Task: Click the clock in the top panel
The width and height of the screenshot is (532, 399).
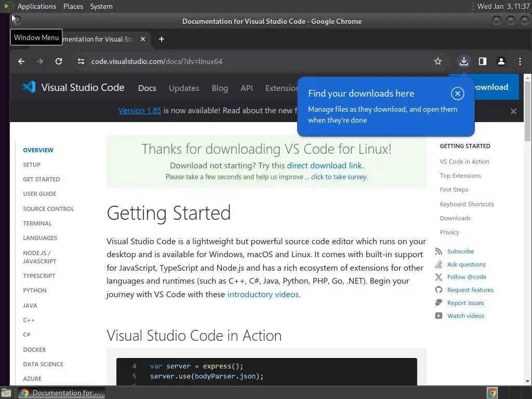Action: point(503,6)
